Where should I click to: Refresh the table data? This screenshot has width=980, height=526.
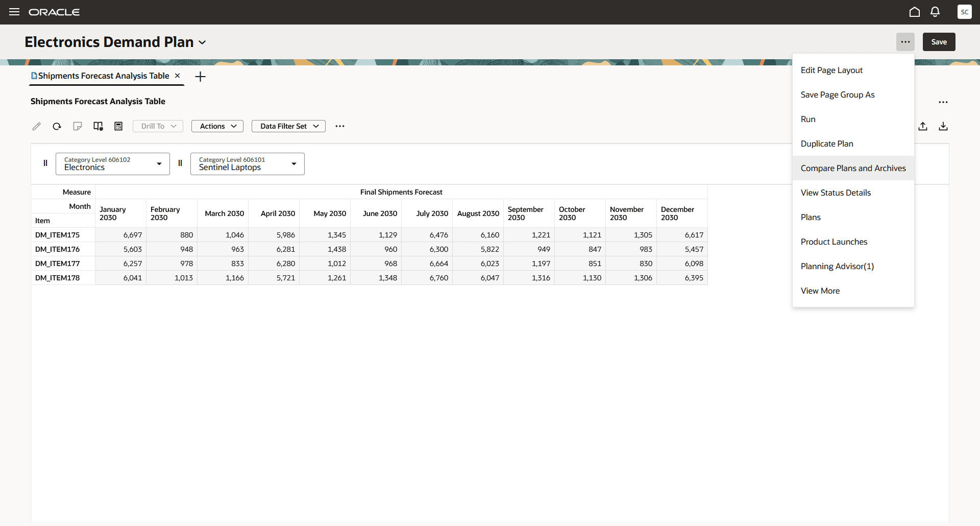tap(57, 126)
